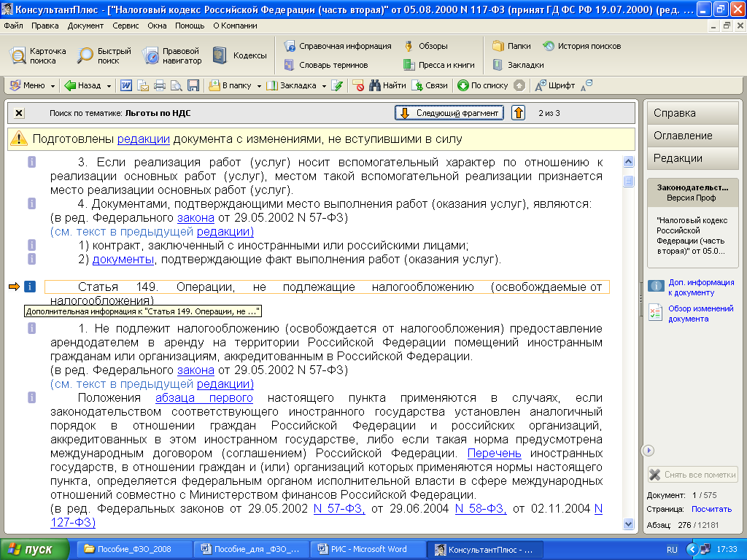
Task: Go Назад to previous screen
Action: (x=83, y=86)
